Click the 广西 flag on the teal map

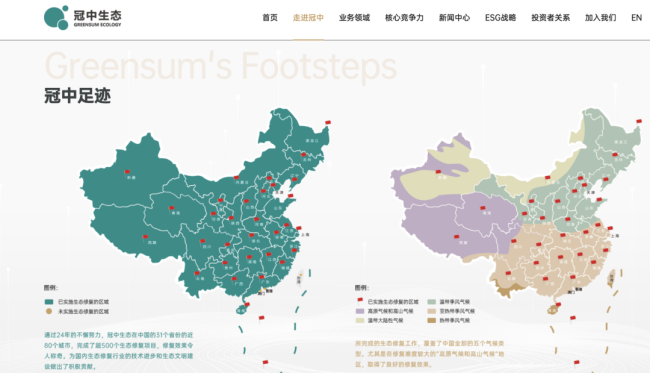click(235, 279)
